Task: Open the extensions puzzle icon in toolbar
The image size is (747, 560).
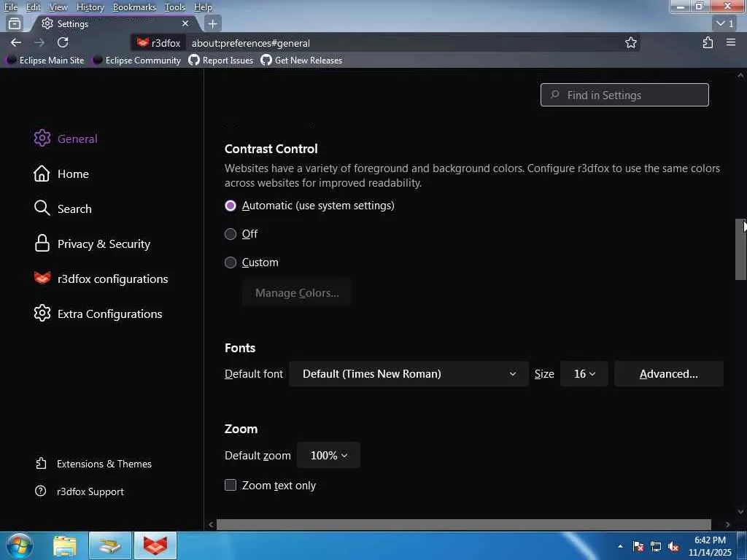Action: click(708, 43)
